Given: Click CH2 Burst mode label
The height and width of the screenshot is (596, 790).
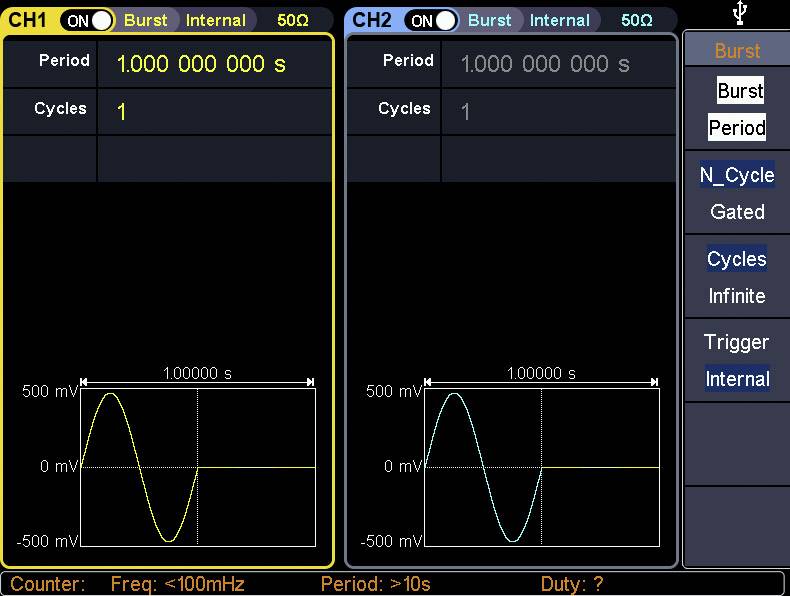Looking at the screenshot, I should click(x=489, y=20).
